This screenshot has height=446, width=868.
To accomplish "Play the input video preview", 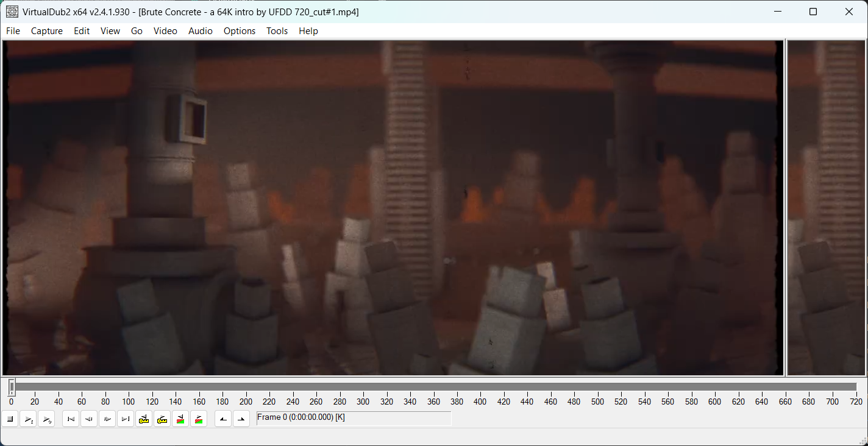I will [x=29, y=419].
